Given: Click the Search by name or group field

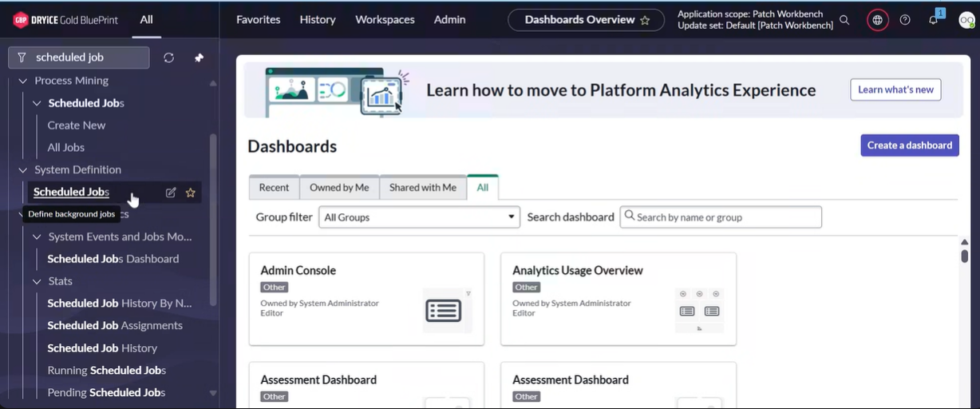Looking at the screenshot, I should coord(721,216).
